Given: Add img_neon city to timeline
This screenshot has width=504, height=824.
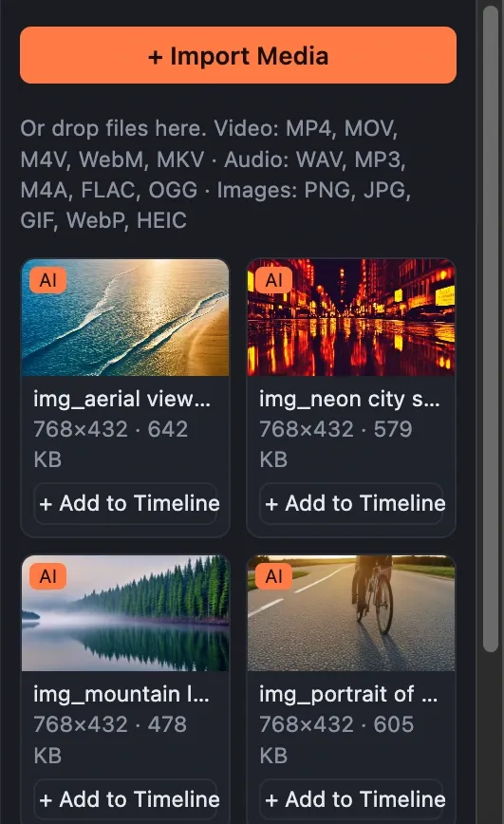Looking at the screenshot, I should click(351, 503).
